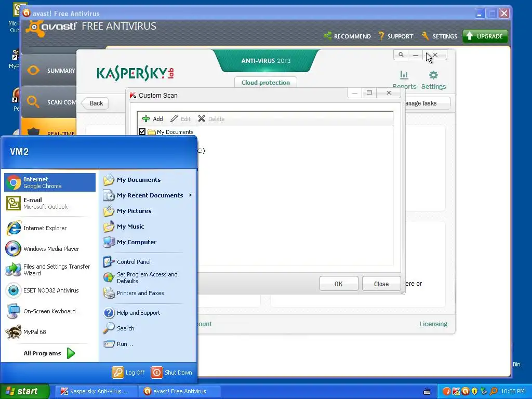Open the avast Scan Computer sidebar tab
The width and height of the screenshot is (532, 399).
49,102
